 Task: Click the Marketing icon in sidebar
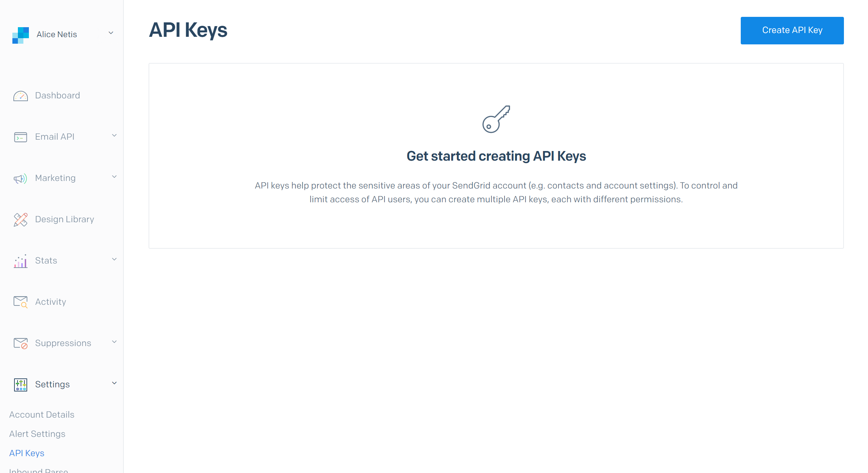pos(20,178)
